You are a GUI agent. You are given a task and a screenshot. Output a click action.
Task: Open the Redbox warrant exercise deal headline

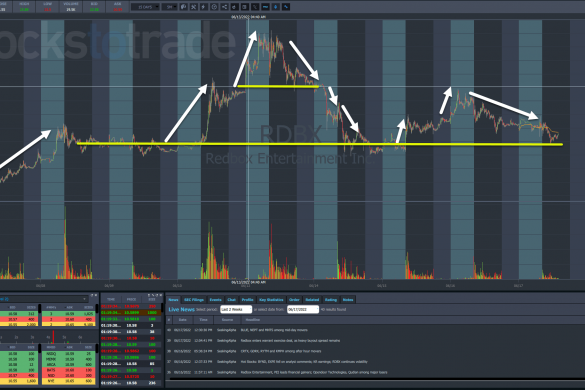click(x=290, y=341)
